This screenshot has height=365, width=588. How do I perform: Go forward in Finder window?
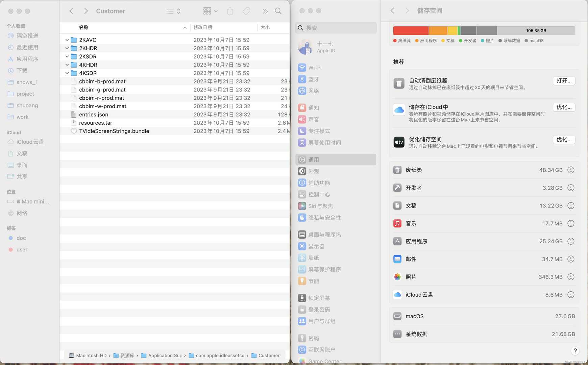pyautogui.click(x=86, y=11)
